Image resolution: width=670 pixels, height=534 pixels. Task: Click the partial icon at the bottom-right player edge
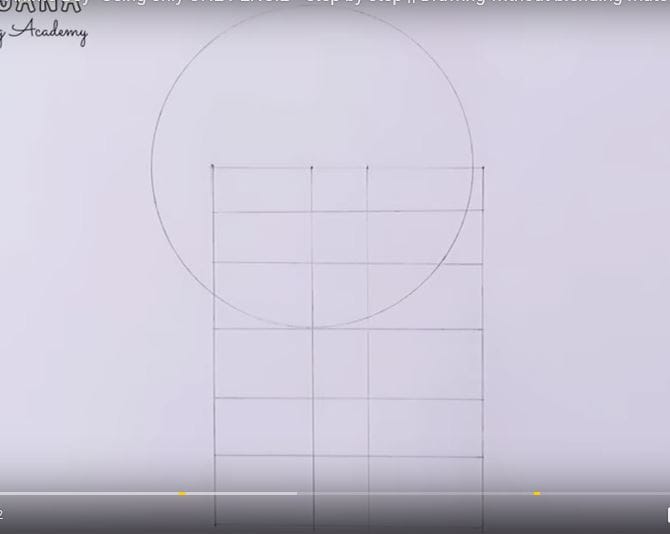pyautogui.click(x=666, y=515)
